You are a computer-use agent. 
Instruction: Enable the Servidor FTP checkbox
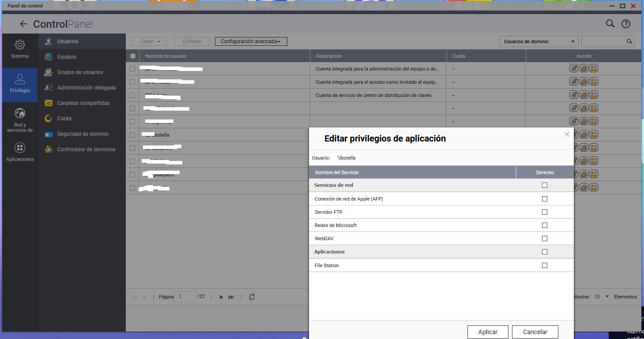pyautogui.click(x=544, y=212)
